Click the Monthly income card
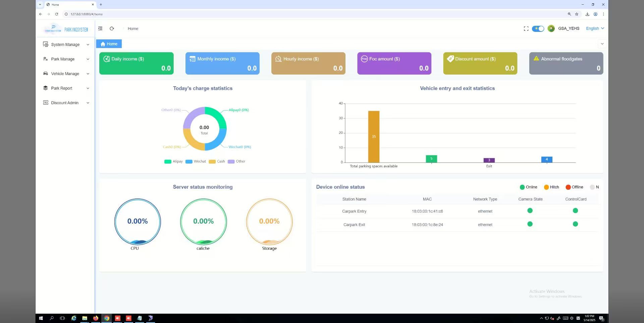The width and height of the screenshot is (644, 323). (222, 63)
